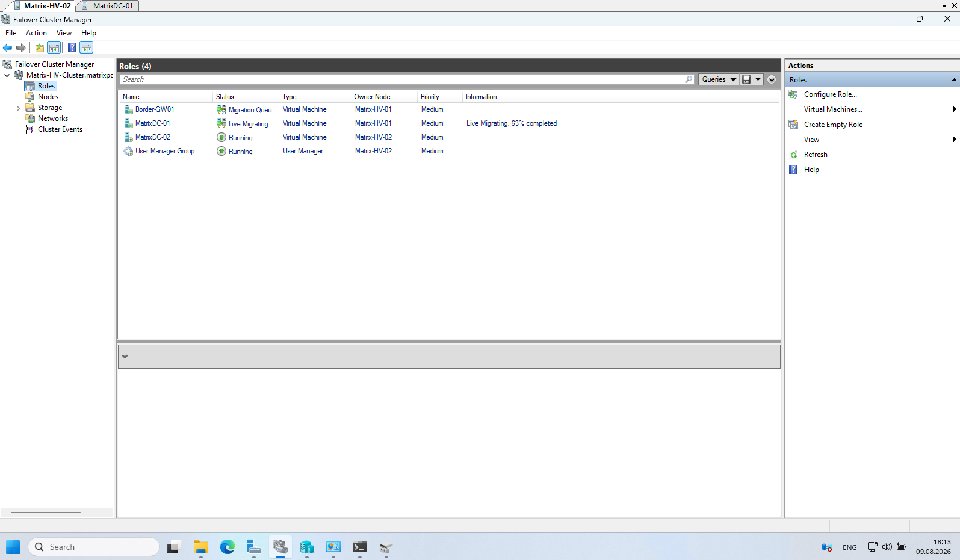960x560 pixels.
Task: Click Refresh in the Actions pane
Action: click(x=816, y=155)
